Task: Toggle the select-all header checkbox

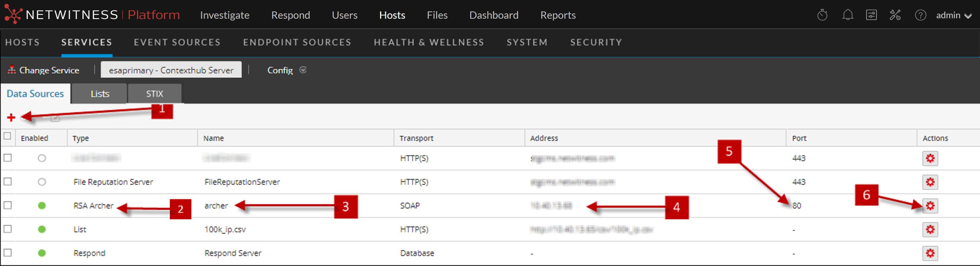Action: click(7, 136)
